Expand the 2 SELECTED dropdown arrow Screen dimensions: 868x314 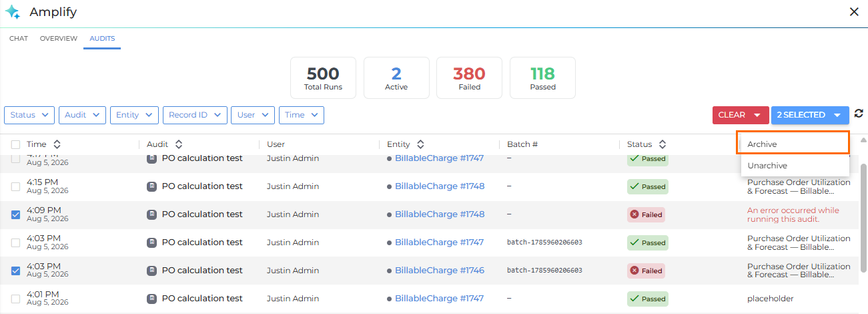click(x=837, y=115)
